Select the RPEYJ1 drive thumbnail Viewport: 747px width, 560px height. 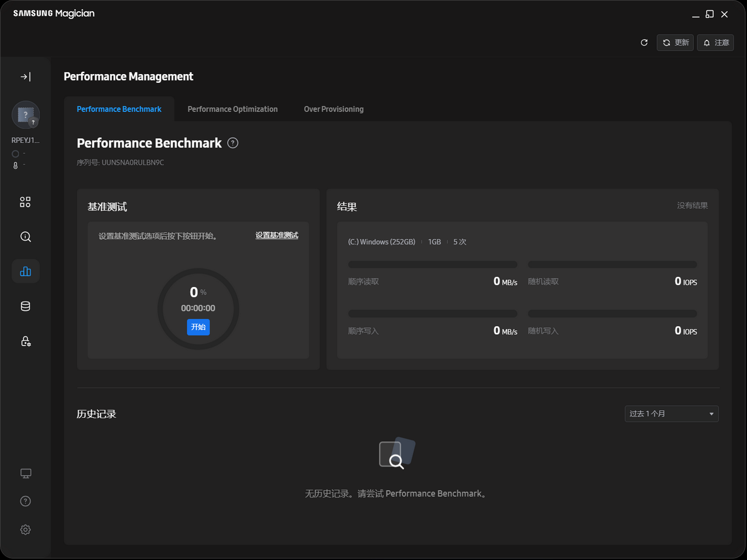[x=26, y=115]
